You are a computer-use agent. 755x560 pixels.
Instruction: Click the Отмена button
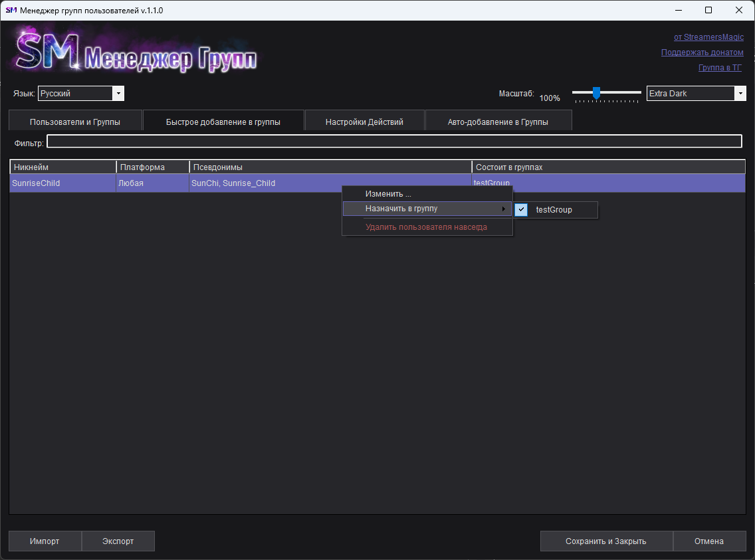click(x=708, y=541)
